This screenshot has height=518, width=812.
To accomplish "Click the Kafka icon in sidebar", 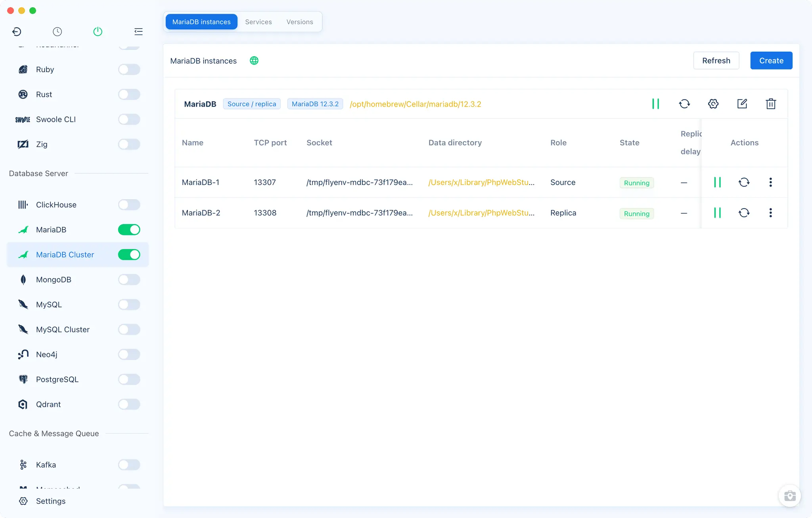I will (23, 465).
